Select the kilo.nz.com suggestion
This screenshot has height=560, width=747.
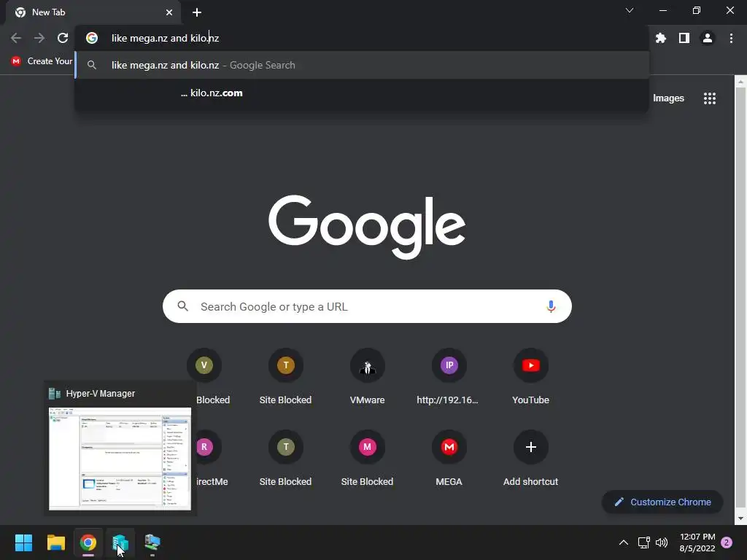362,93
